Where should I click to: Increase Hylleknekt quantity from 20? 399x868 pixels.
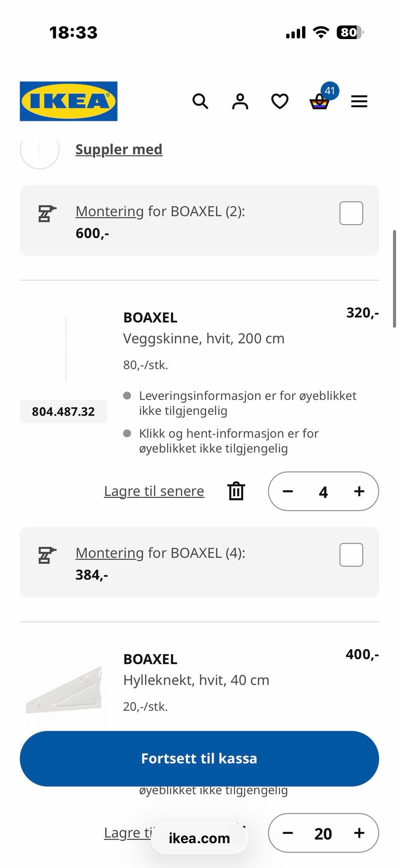359,833
